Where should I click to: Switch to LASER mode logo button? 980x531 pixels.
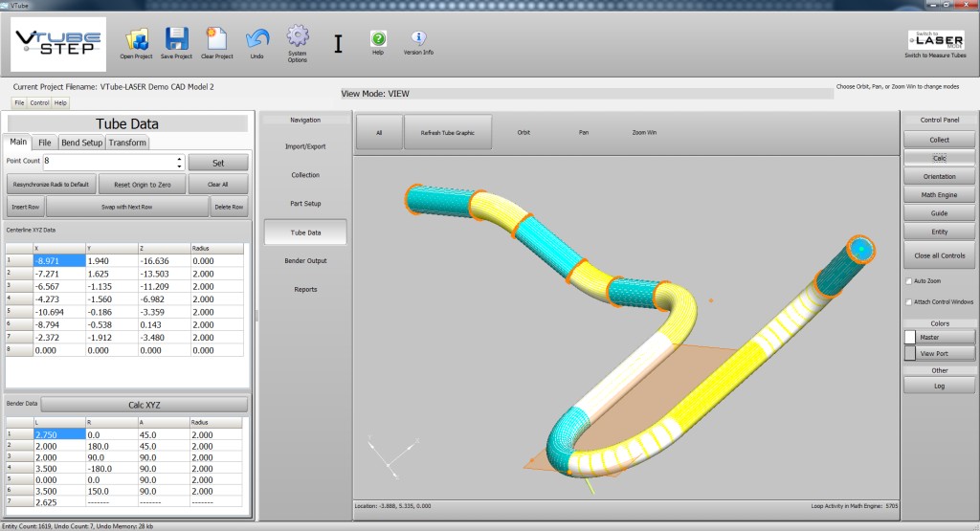(935, 39)
